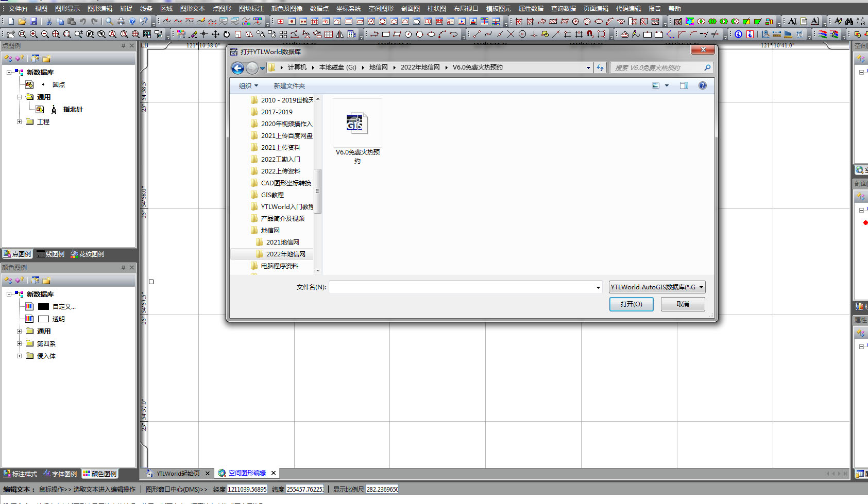Click the mirror flip tool icon
Viewport: 868px width, 504px height.
click(339, 34)
